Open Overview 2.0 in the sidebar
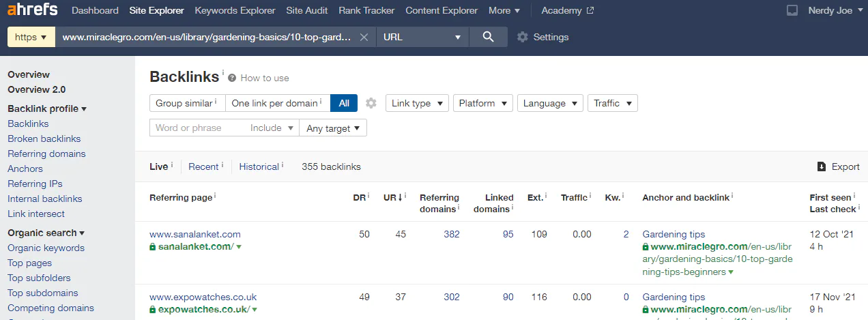 pos(37,89)
